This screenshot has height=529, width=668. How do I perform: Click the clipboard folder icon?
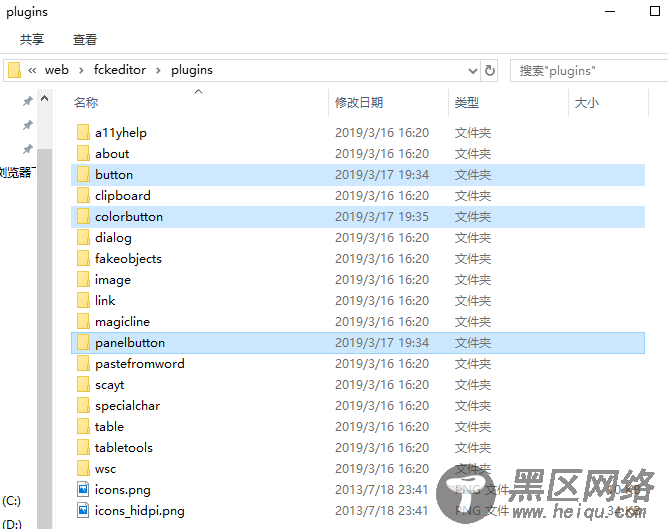tap(84, 196)
